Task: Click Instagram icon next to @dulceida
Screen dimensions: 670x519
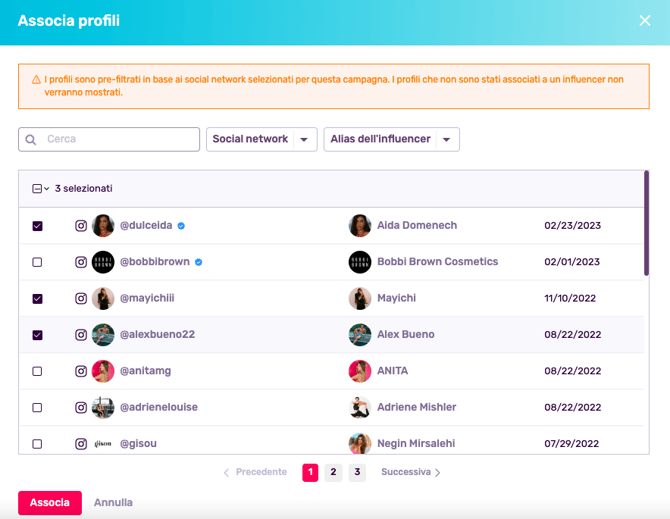Action: 81,226
